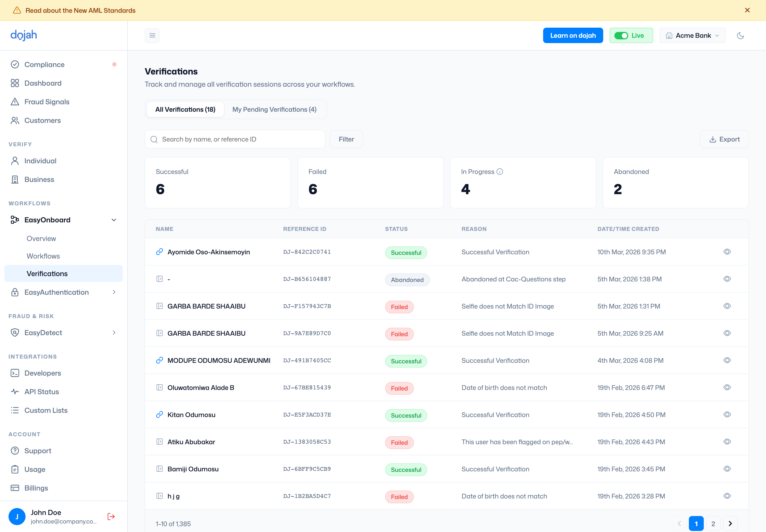Click the dojah logo

tap(24, 35)
